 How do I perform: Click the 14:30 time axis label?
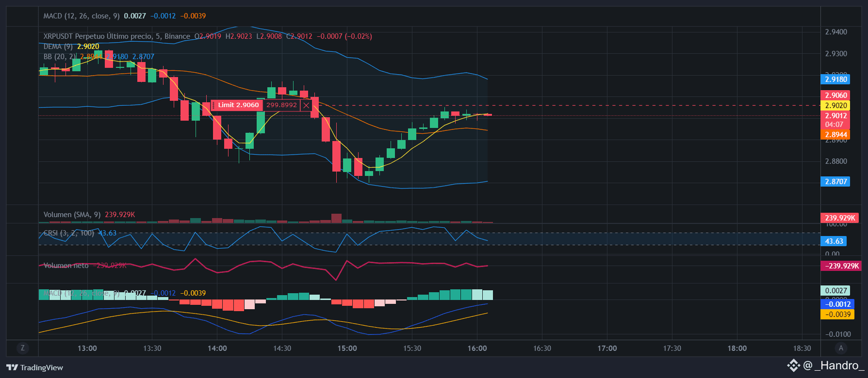point(282,348)
